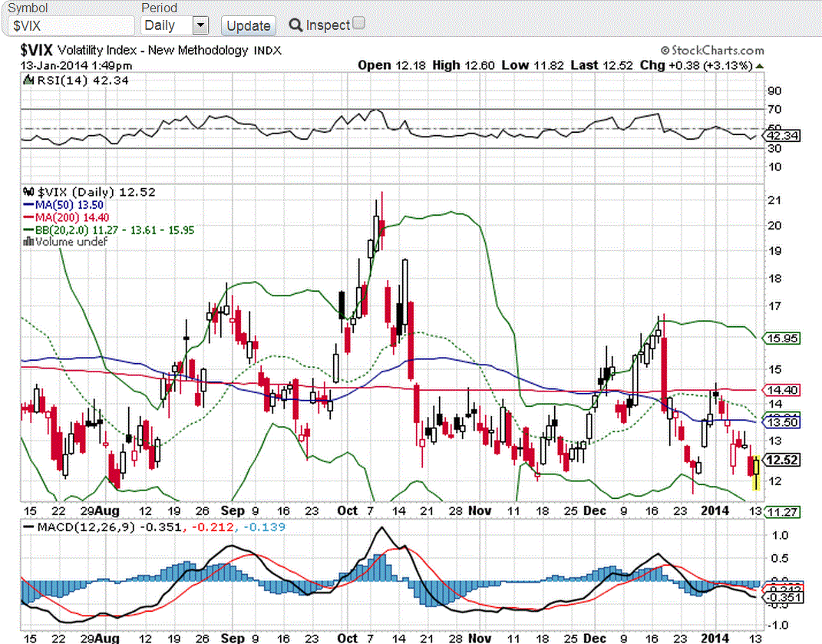Click the MACD(12,26,9) legend label

85,527
